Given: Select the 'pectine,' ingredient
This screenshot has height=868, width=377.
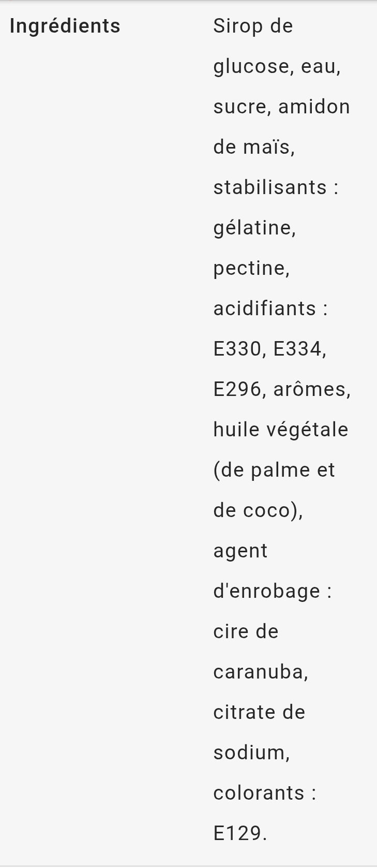Looking at the screenshot, I should click(251, 269).
